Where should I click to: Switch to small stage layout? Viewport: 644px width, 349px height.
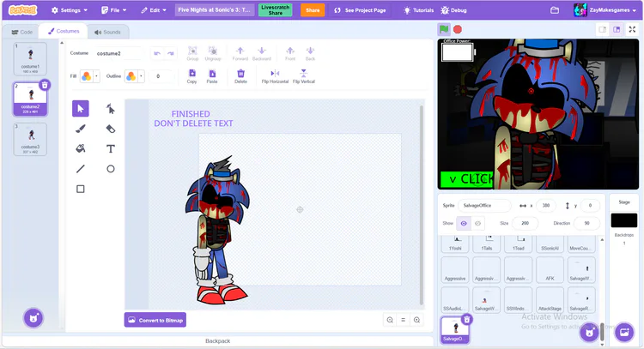tap(603, 29)
